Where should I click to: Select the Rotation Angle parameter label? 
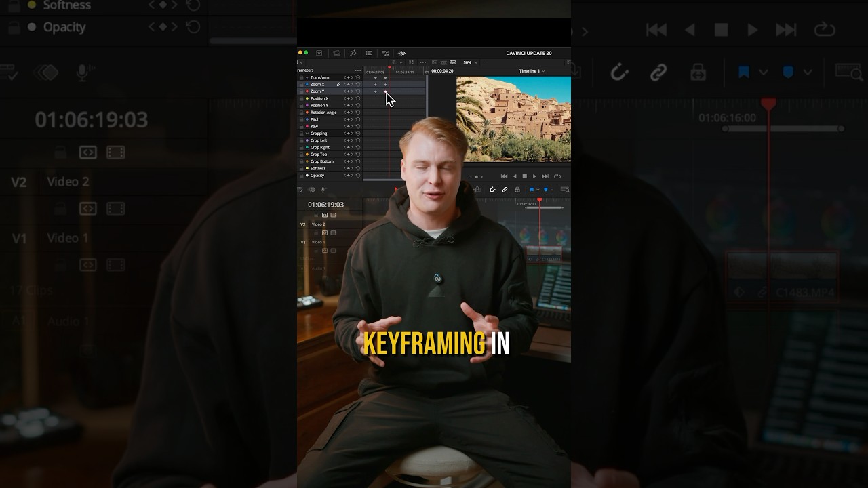pyautogui.click(x=323, y=113)
